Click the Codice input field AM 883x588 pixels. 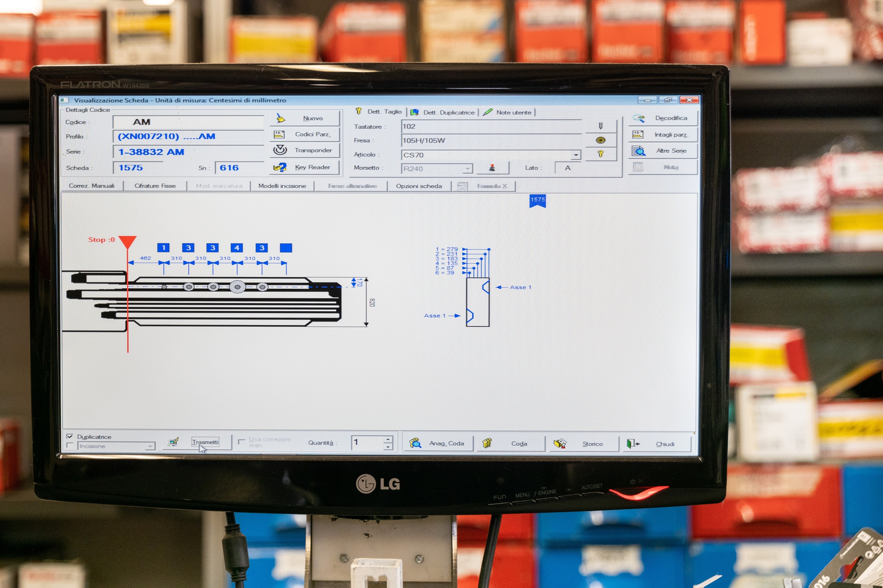pyautogui.click(x=188, y=122)
